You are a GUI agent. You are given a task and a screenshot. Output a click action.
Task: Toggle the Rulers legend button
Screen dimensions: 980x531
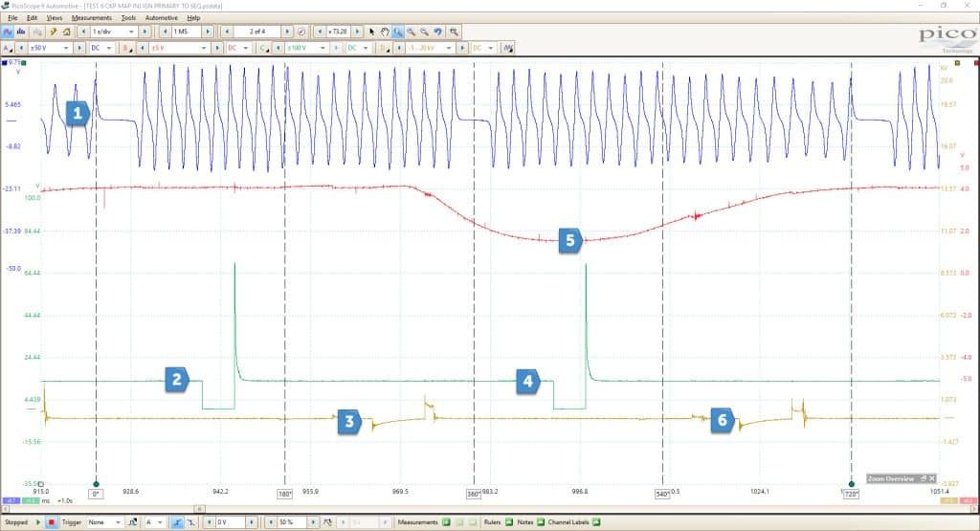509,522
